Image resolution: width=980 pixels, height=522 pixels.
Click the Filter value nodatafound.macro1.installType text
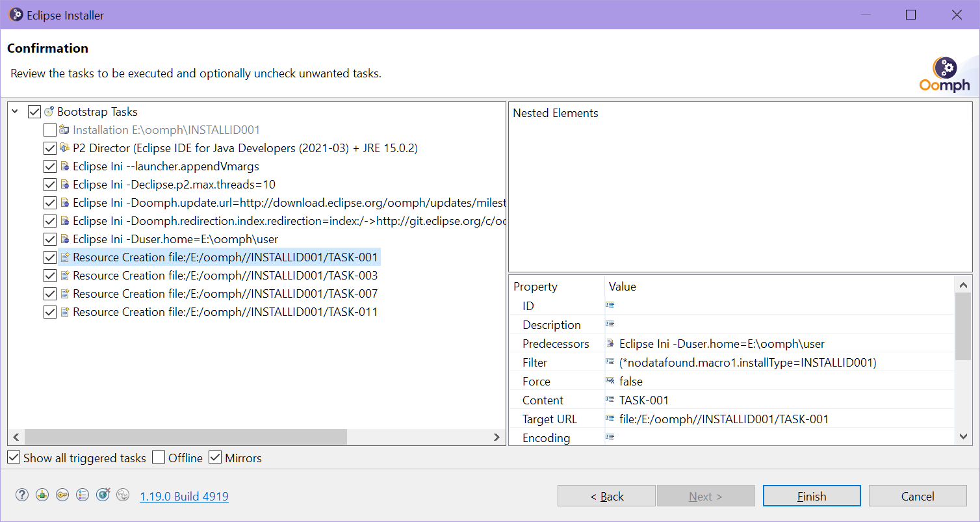coord(748,362)
